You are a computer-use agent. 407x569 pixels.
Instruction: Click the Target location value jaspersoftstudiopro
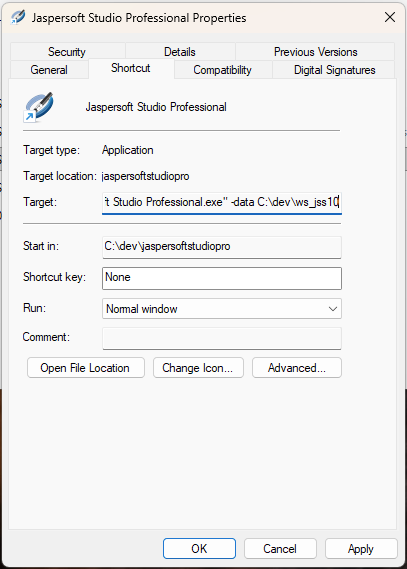pyautogui.click(x=146, y=176)
